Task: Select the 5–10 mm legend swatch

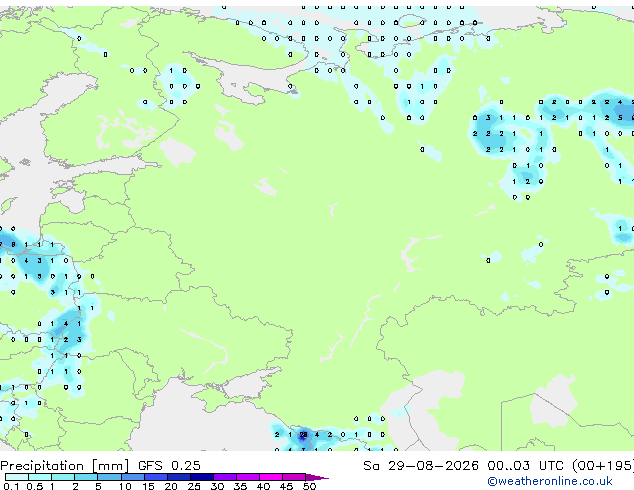Action: pos(109,477)
